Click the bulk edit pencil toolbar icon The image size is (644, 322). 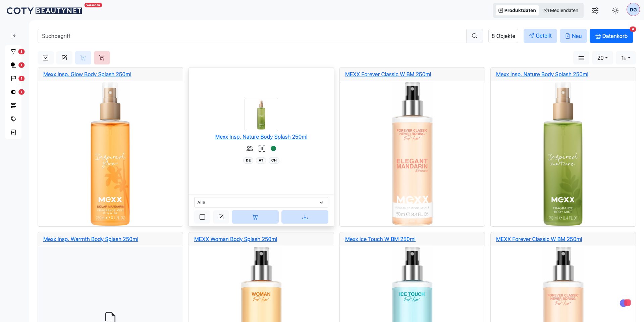point(64,58)
